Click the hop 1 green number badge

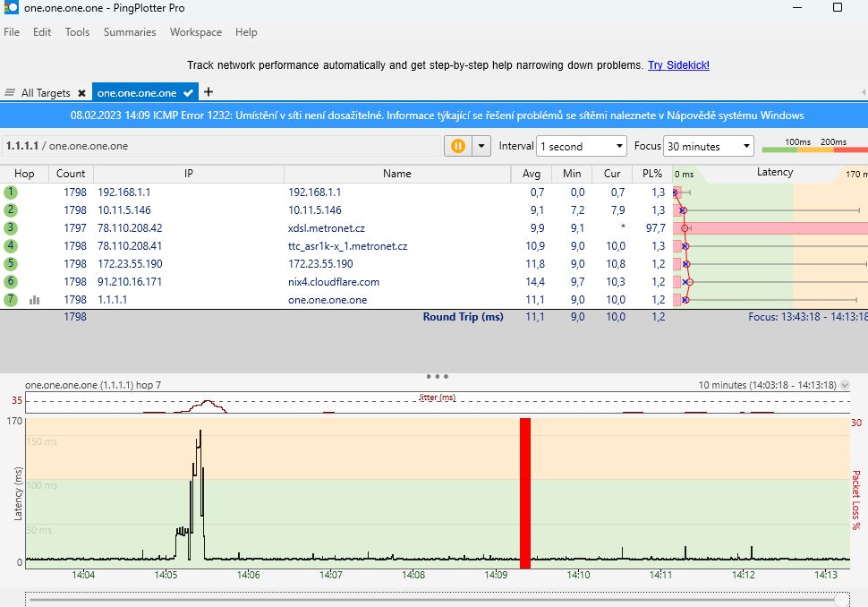click(11, 192)
